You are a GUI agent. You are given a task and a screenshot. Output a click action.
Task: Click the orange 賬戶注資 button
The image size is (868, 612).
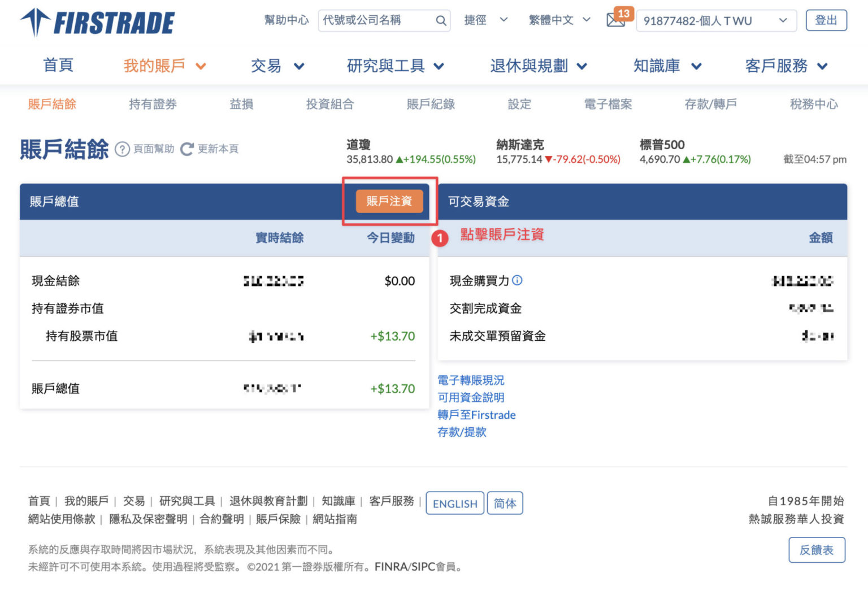(389, 201)
